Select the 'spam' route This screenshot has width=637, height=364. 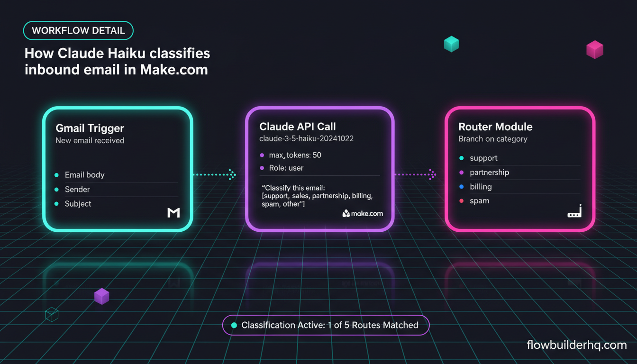519,201
